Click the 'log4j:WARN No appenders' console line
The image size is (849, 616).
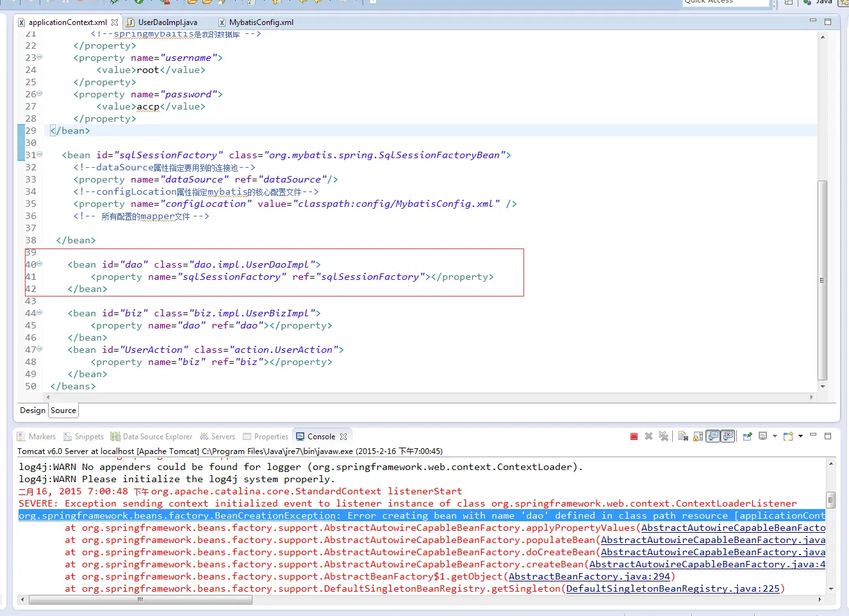301,467
